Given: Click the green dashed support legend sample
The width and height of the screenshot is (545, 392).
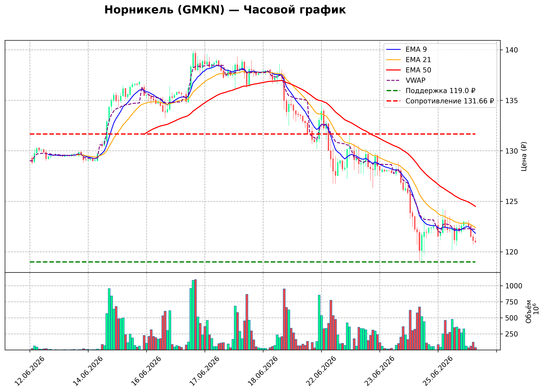Looking at the screenshot, I should 393,91.
